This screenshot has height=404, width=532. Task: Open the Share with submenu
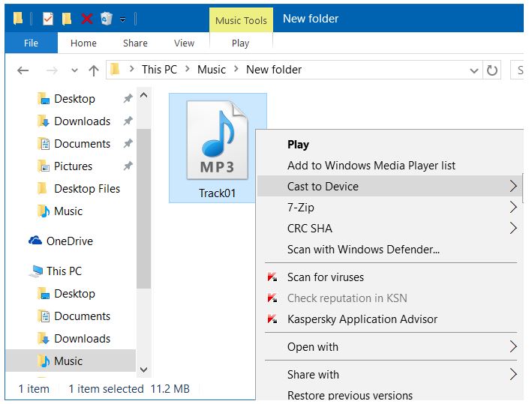(x=390, y=375)
